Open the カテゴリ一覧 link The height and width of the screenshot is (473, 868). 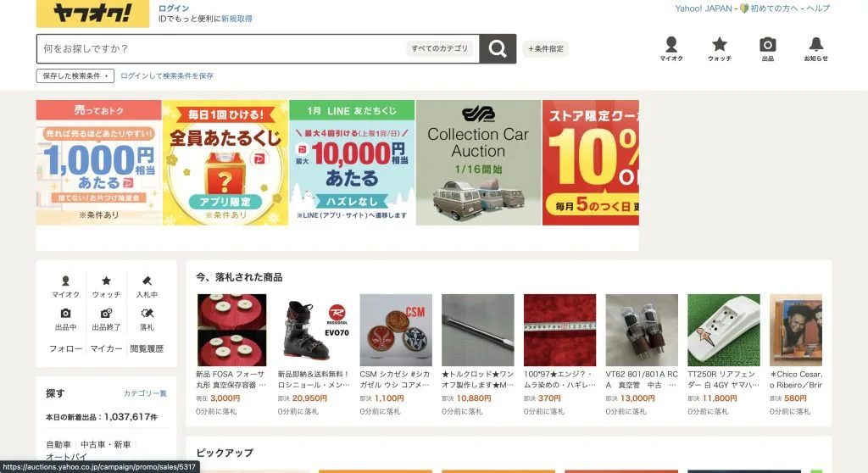click(x=145, y=393)
